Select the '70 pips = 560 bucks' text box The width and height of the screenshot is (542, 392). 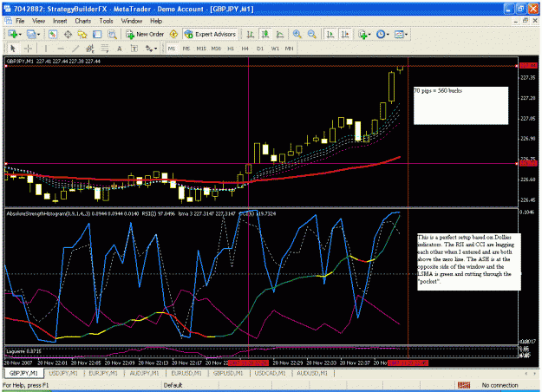[x=460, y=106]
